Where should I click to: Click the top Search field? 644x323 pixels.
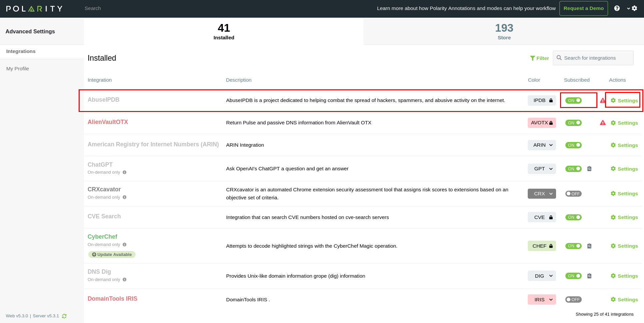93,8
